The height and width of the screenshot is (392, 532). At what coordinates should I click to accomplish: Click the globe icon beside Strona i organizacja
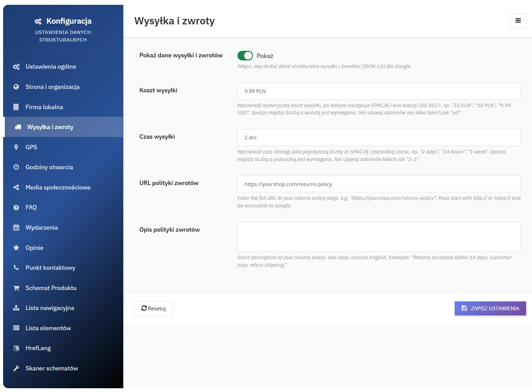pyautogui.click(x=16, y=87)
